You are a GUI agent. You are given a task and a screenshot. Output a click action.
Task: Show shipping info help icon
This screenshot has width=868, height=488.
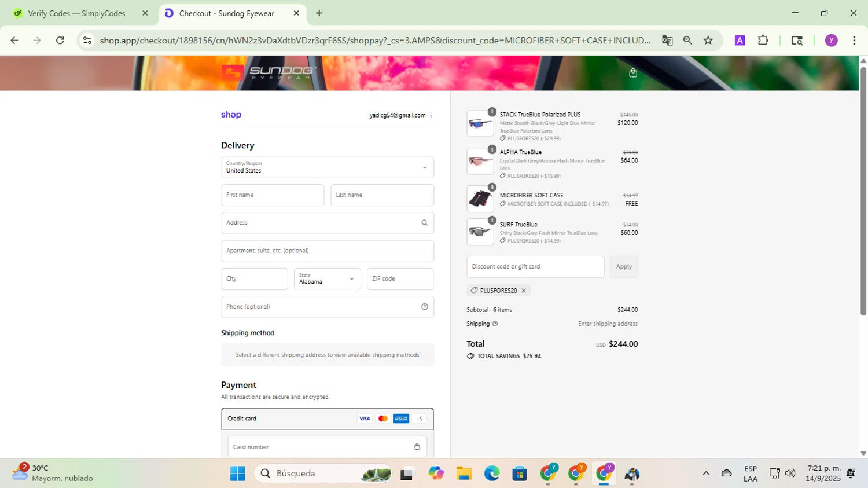click(x=495, y=324)
